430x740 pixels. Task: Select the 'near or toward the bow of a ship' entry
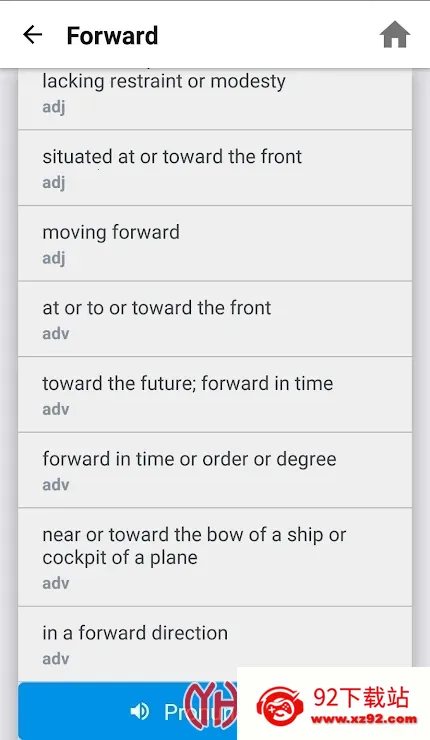(215, 557)
